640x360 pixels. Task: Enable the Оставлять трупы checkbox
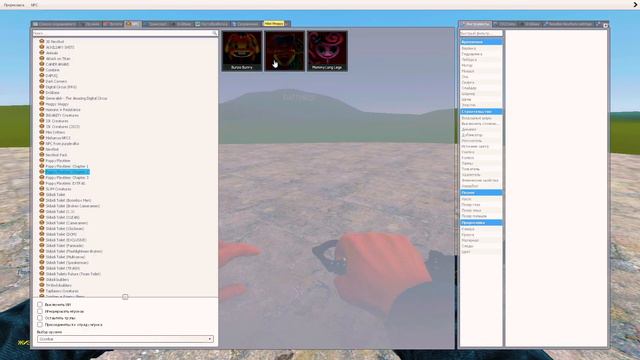pyautogui.click(x=40, y=318)
